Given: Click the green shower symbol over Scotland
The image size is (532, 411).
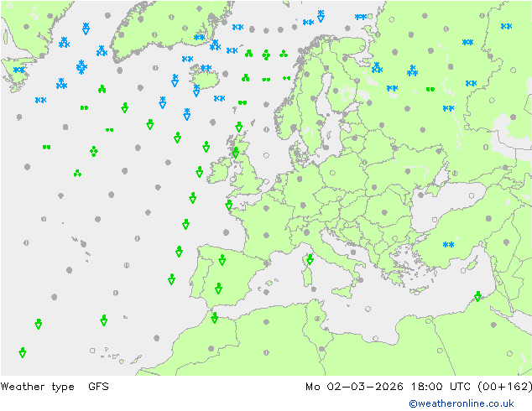Looking at the screenshot, I should coord(236,153).
